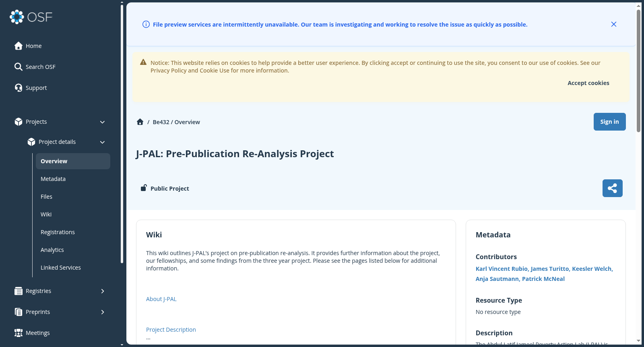This screenshot has height=347, width=644.
Task: Open contributor Keesler Welch
Action: (x=592, y=269)
